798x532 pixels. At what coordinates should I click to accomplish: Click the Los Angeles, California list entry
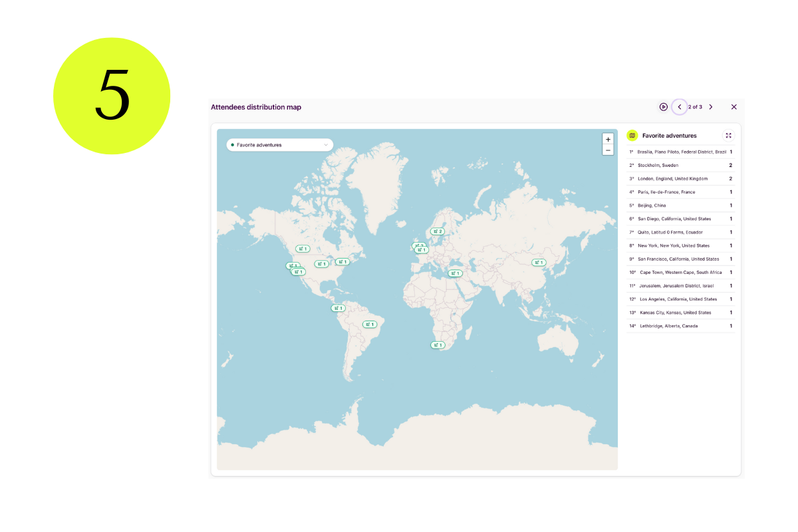[x=681, y=299]
